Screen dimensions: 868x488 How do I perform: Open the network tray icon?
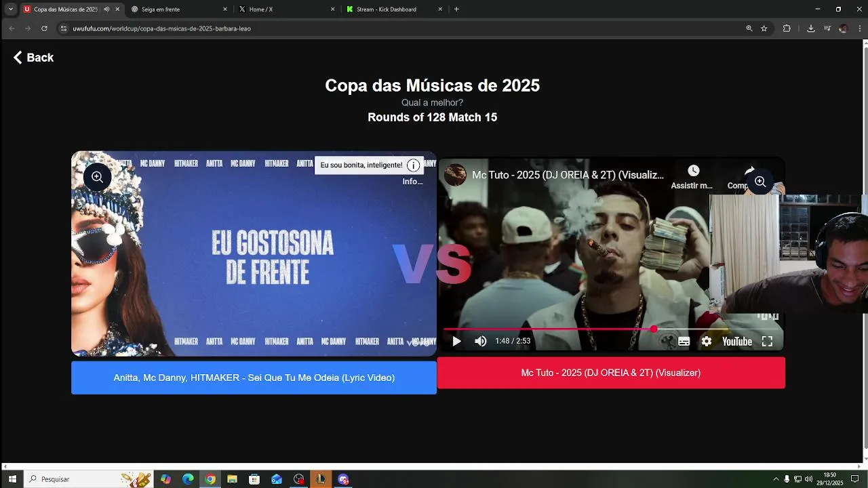pyautogui.click(x=797, y=479)
